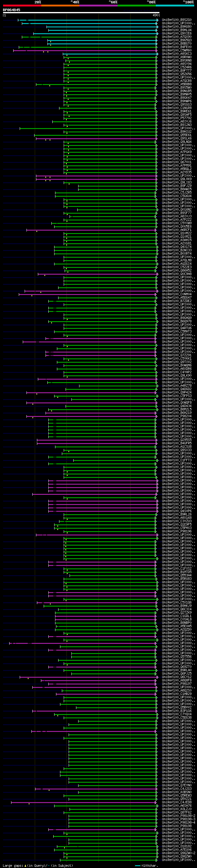Image resolution: width=197 pixels, height=868 pixels.
Task: Select the hit label UniRef100_A2YD35
Action: 177,172
